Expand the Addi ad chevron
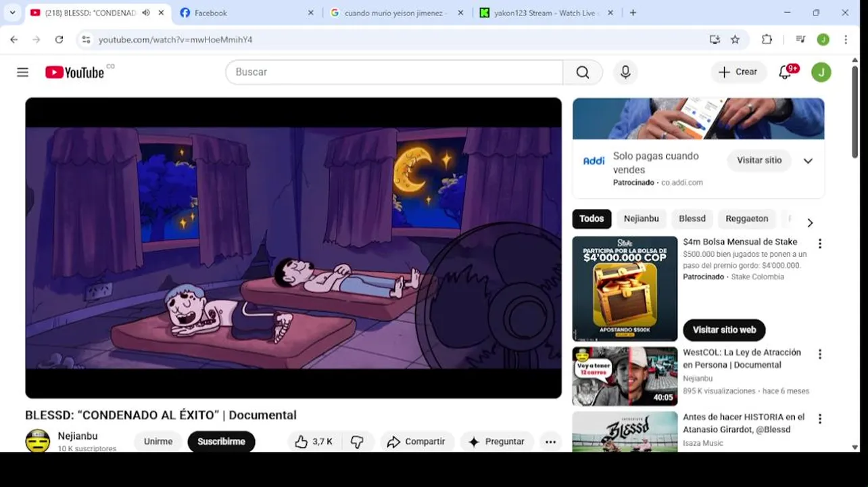 click(x=808, y=161)
